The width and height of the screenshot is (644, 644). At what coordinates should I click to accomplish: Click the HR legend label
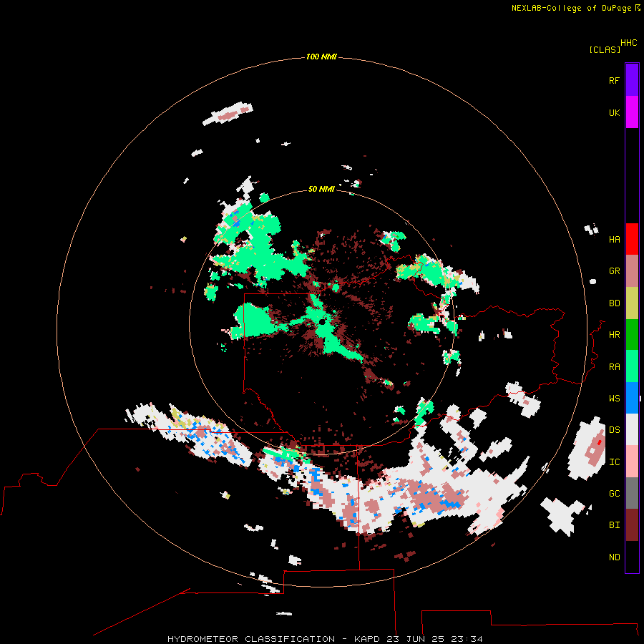click(x=614, y=335)
